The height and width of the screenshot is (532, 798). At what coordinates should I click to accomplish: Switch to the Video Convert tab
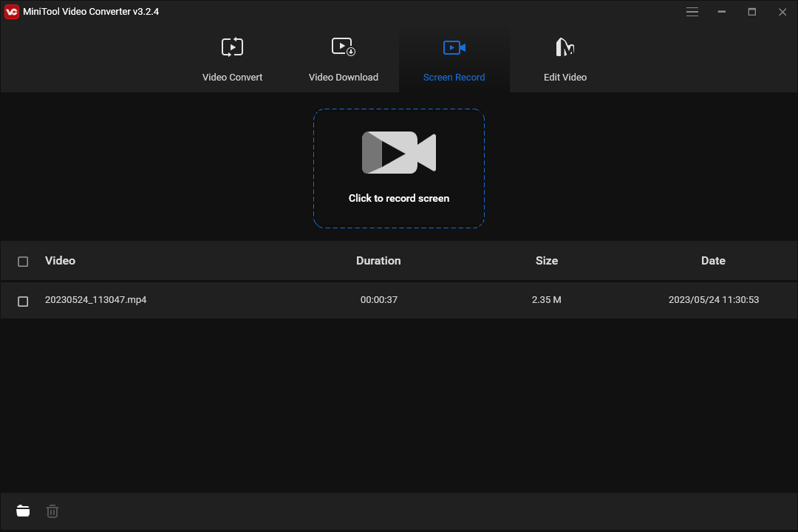tap(232, 59)
